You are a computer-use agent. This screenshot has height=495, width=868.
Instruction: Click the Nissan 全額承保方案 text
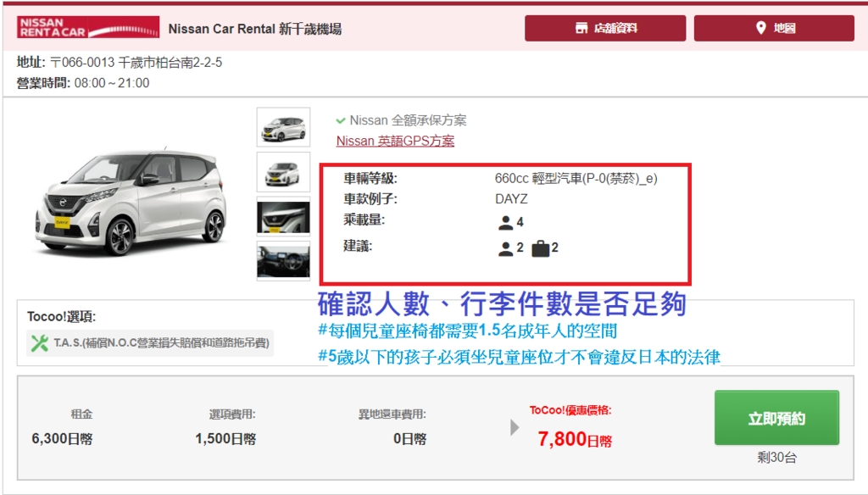(408, 120)
